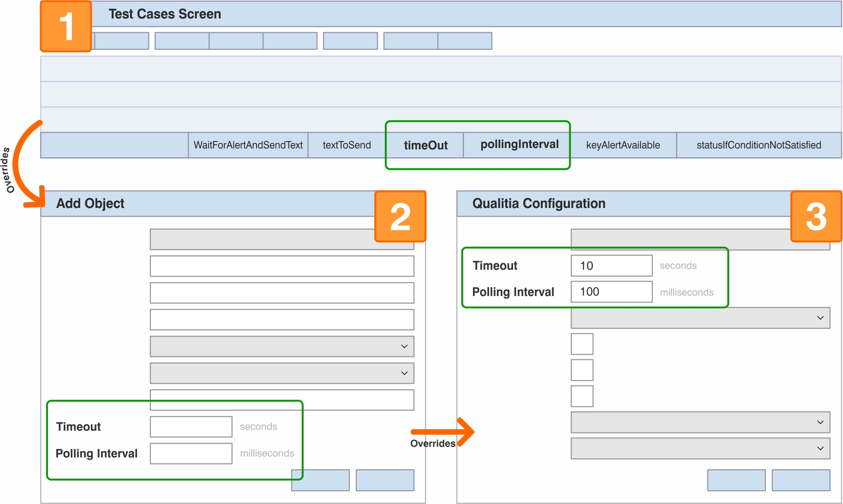Tick the last checkbox in Qualitia Configuration

pos(582,396)
